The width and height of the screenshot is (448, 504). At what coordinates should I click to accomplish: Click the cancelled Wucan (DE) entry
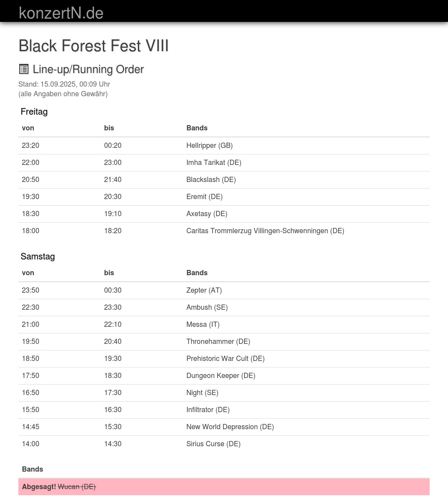(77, 487)
